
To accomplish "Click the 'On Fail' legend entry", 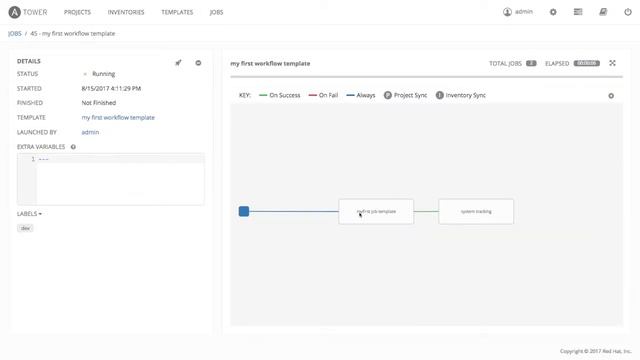I will 323,95.
